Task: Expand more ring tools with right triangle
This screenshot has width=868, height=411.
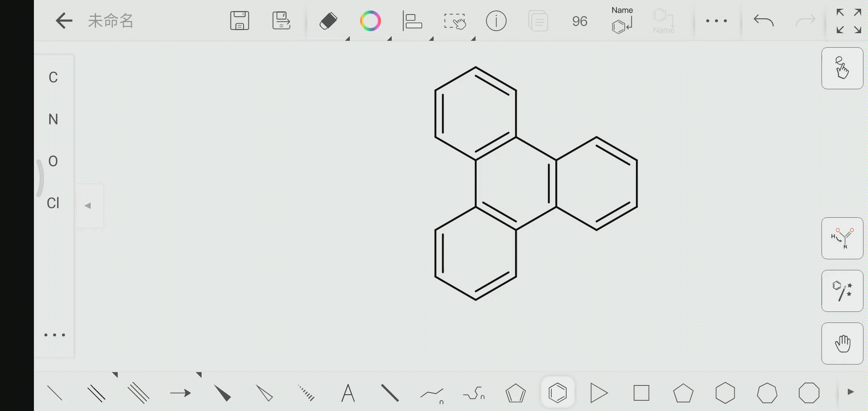Action: pyautogui.click(x=851, y=392)
